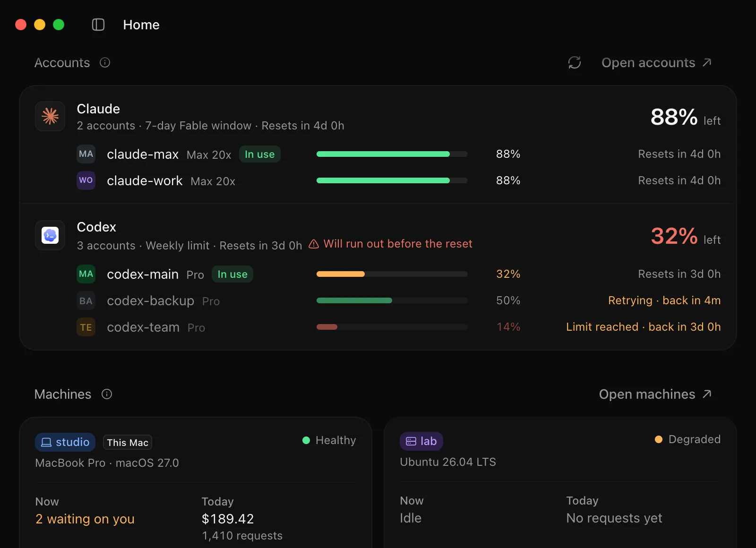Screen dimensions: 756x548
Task: Open the lab machine chip
Action: click(x=421, y=441)
